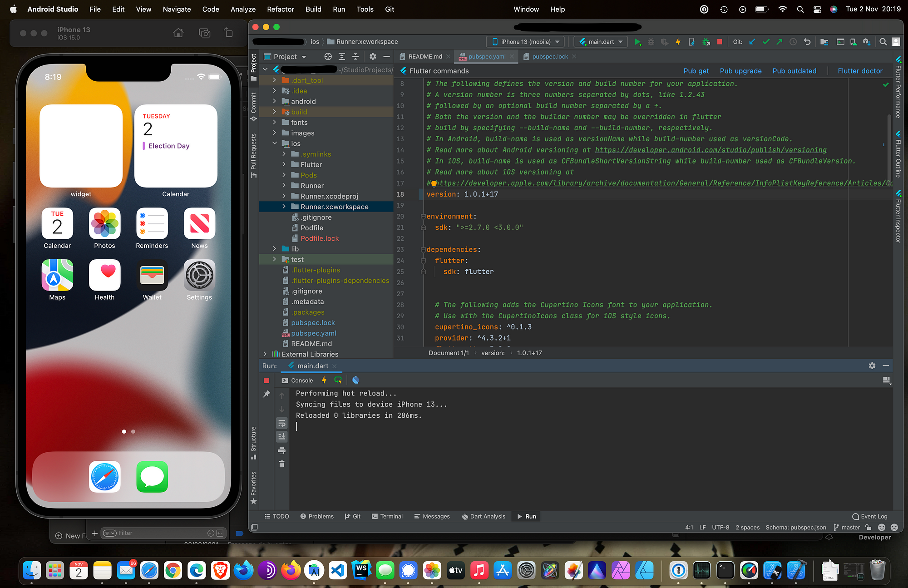Click Flutter doctor link
908x588 pixels.
[x=860, y=71]
